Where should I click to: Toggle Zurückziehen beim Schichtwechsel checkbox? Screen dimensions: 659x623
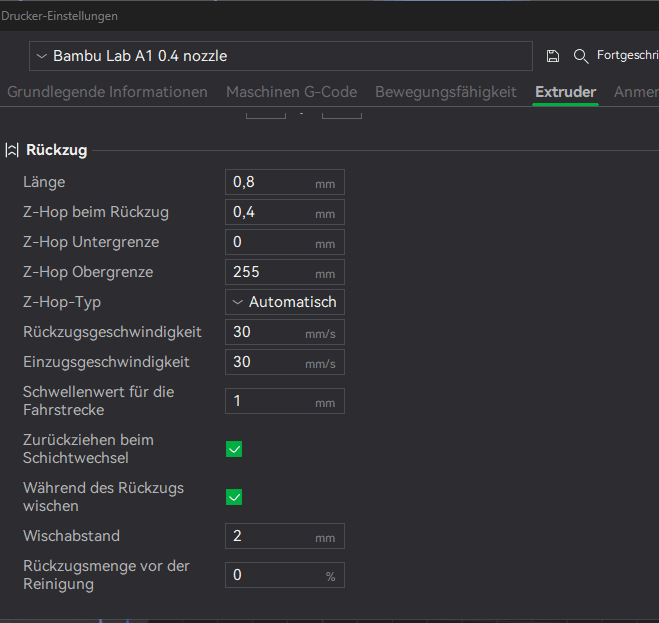[x=234, y=449]
